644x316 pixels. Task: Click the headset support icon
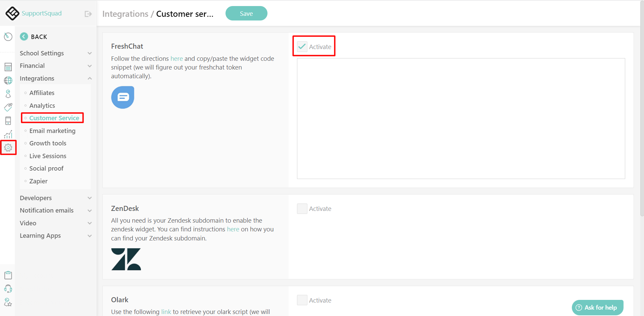pyautogui.click(x=8, y=288)
